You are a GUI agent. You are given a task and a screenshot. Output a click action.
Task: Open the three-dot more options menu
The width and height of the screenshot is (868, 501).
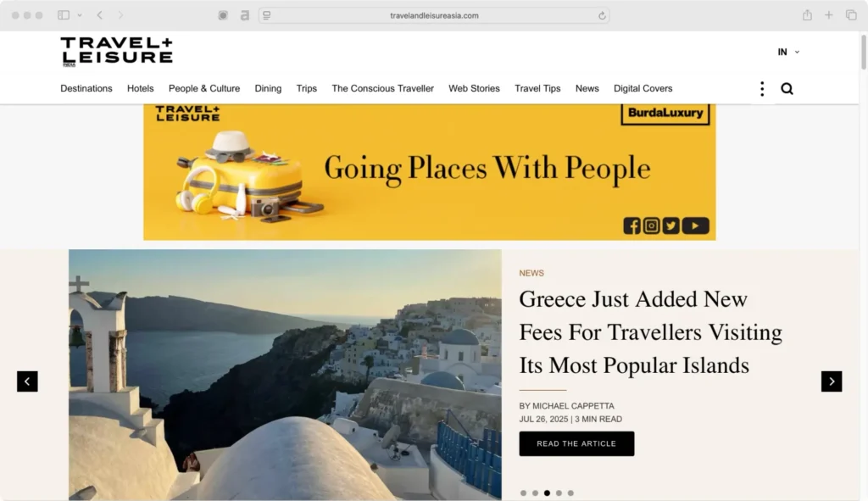click(x=762, y=88)
